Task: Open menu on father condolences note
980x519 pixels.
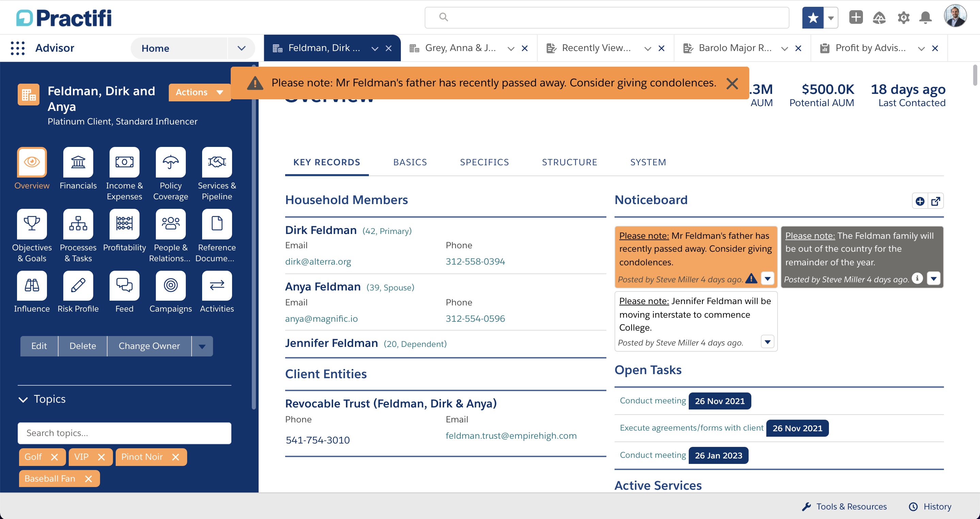Action: click(x=767, y=279)
